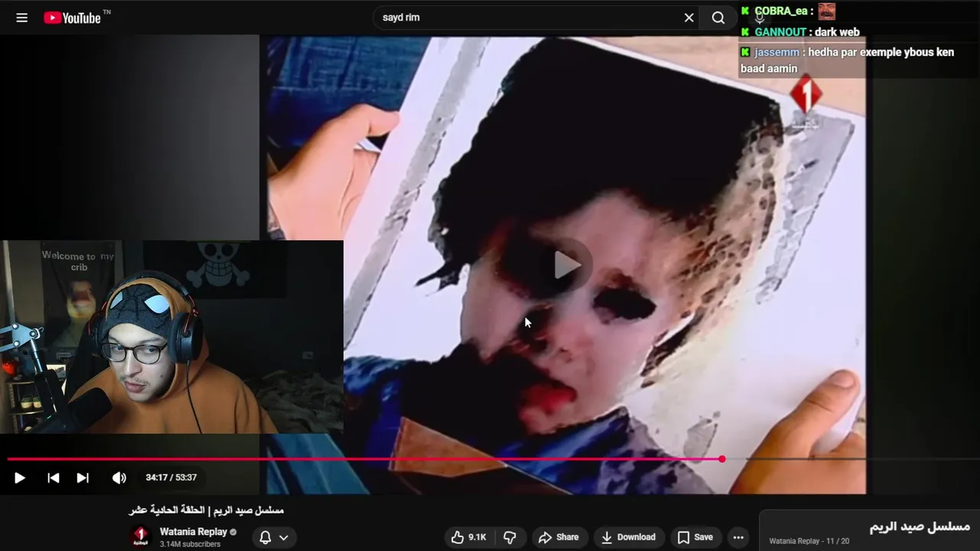This screenshot has height=551, width=980.
Task: Mute the video with the speaker icon
Action: pyautogui.click(x=119, y=478)
